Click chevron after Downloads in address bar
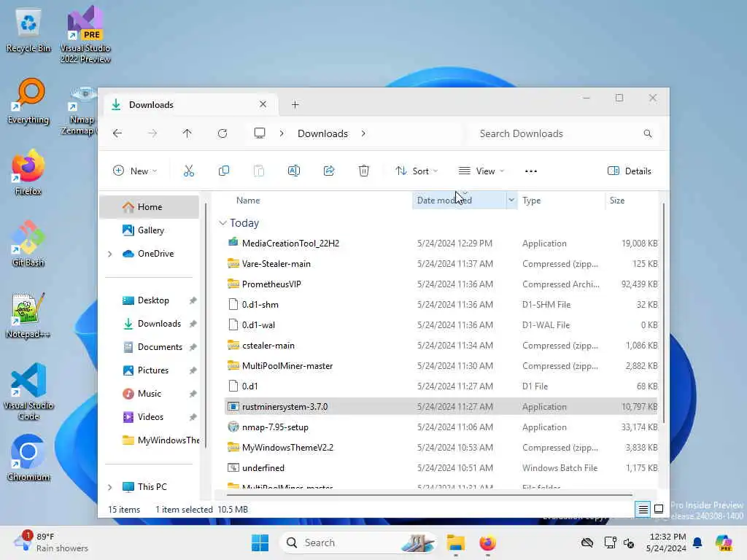The image size is (747, 560). [x=363, y=133]
